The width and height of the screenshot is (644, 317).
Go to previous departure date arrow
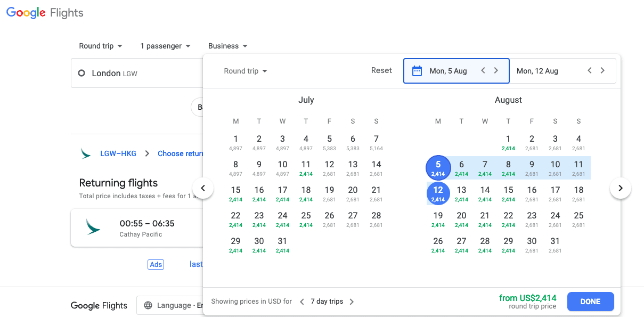tap(483, 70)
